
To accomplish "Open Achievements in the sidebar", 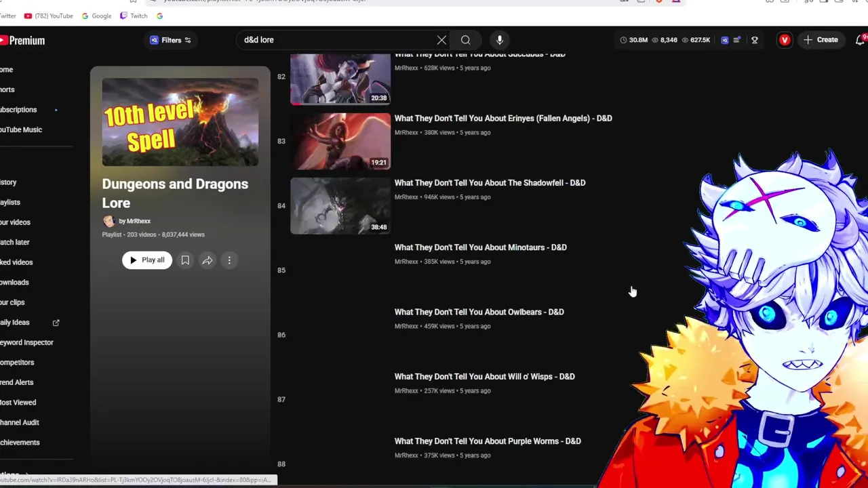I will click(x=20, y=443).
